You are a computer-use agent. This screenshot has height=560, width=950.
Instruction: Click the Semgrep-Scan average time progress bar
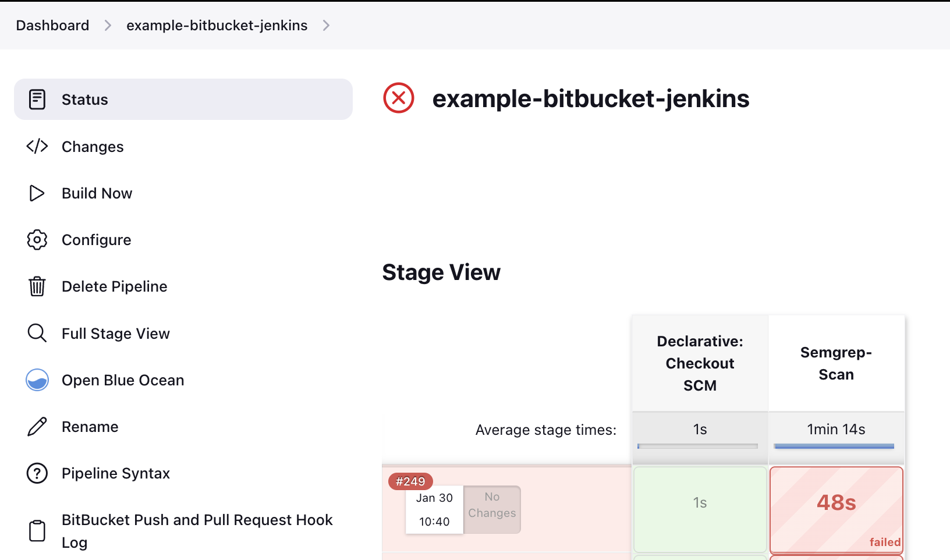(834, 446)
